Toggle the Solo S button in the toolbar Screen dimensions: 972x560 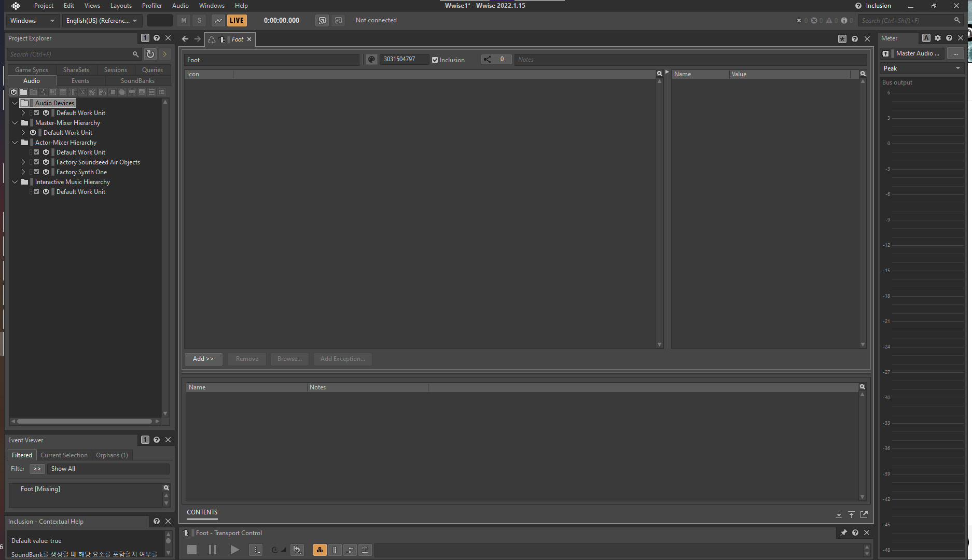tap(199, 20)
